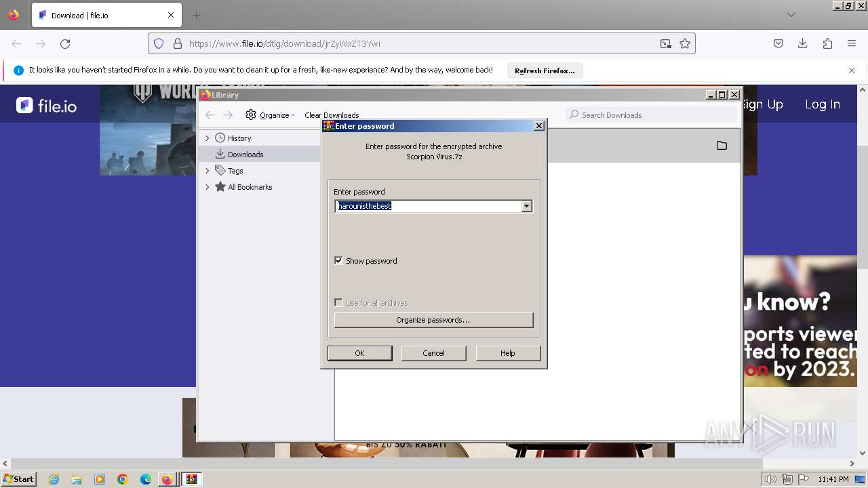
Task: Click the Refresh Firefox button
Action: (x=545, y=70)
